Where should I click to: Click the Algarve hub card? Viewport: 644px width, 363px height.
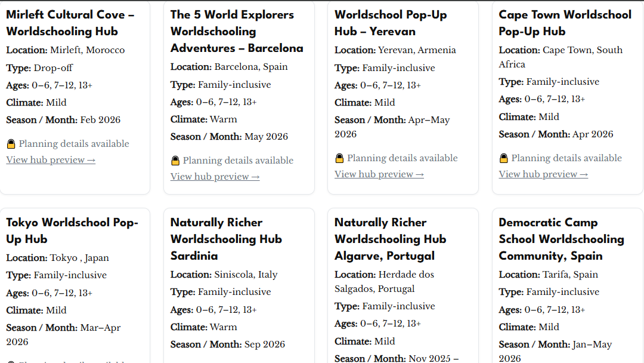[x=402, y=287]
